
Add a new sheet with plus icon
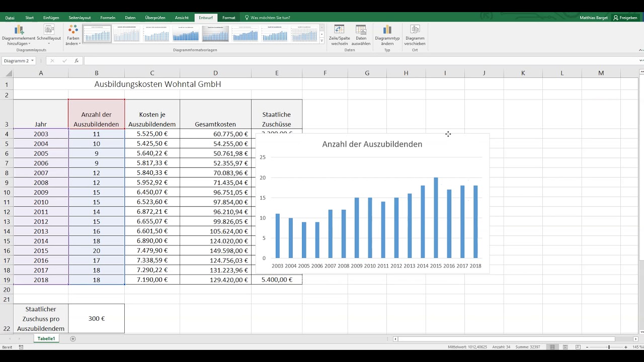[x=73, y=339]
